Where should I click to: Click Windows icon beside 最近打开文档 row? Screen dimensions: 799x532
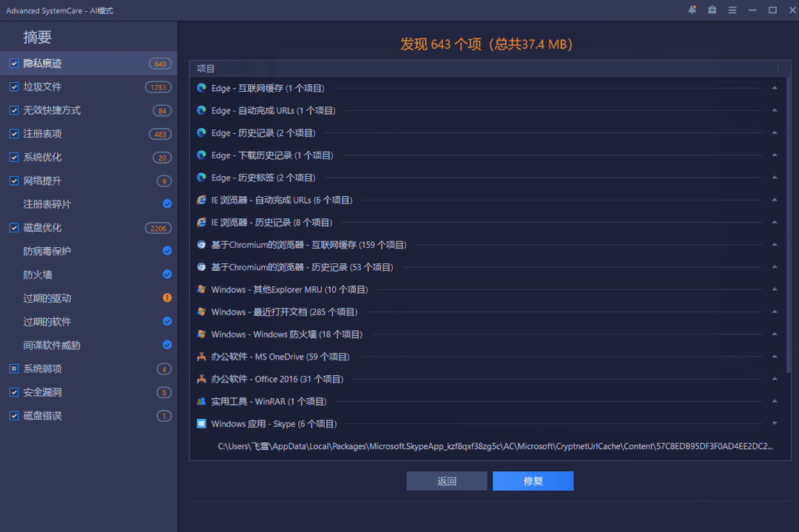click(x=202, y=312)
